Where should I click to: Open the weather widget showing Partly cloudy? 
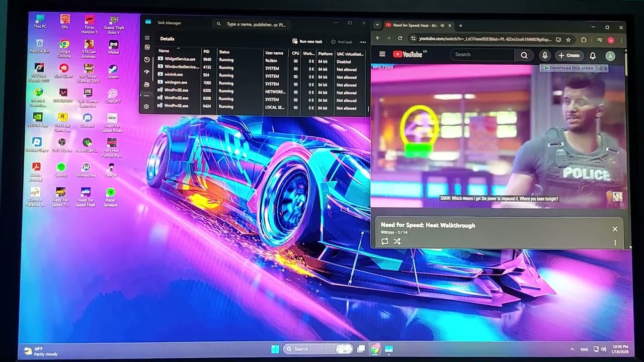pyautogui.click(x=41, y=351)
